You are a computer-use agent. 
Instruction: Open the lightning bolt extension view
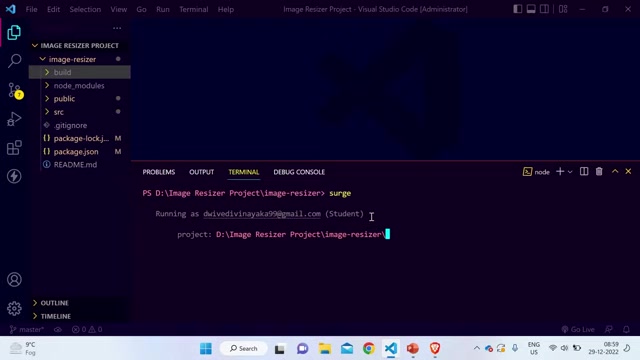click(14, 176)
